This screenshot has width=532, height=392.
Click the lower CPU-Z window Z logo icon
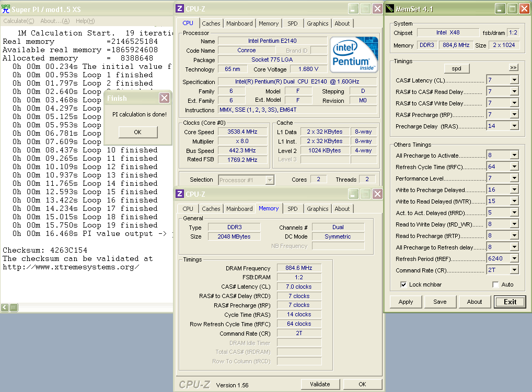tap(180, 194)
